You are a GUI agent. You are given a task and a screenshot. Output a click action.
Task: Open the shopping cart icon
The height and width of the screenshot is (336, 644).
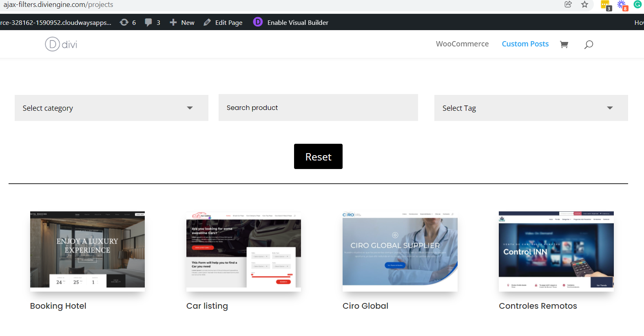click(564, 44)
